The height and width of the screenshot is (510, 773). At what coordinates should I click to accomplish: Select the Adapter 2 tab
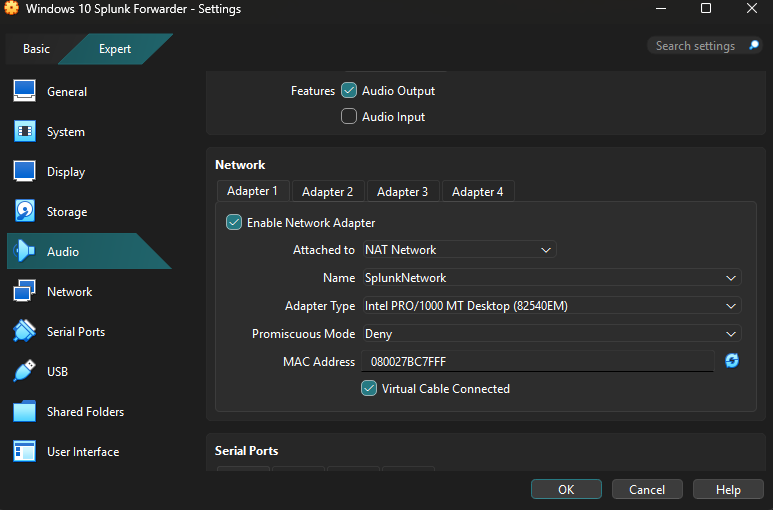click(328, 192)
